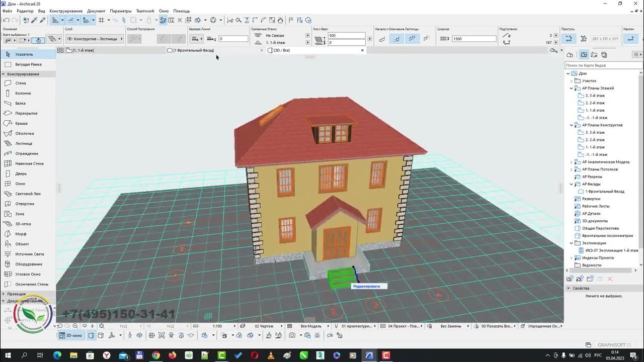The width and height of the screenshot is (644, 362).
Task: Click the eyedropper pick-up parameters icon
Action: (x=34, y=20)
